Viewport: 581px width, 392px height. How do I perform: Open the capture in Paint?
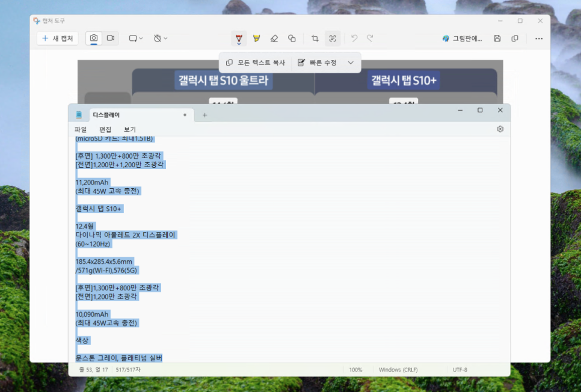[462, 38]
